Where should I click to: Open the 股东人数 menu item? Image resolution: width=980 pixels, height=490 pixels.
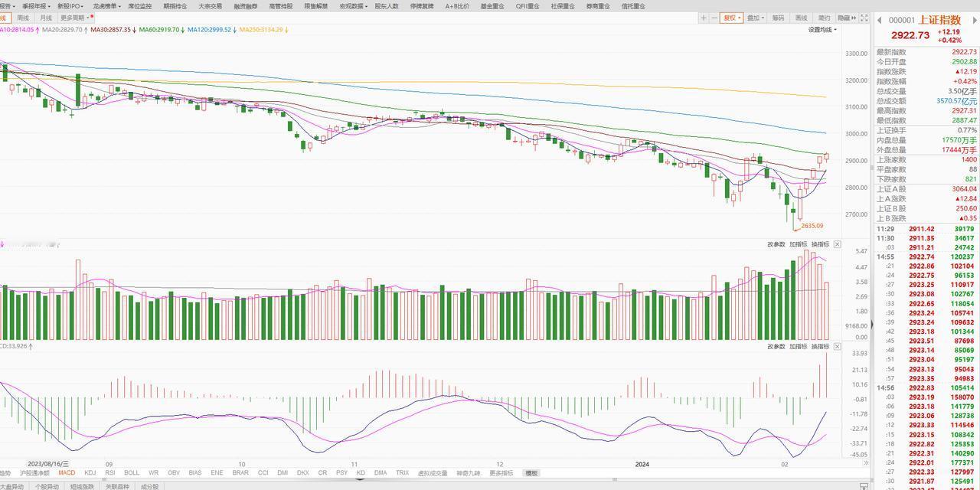pyautogui.click(x=387, y=5)
